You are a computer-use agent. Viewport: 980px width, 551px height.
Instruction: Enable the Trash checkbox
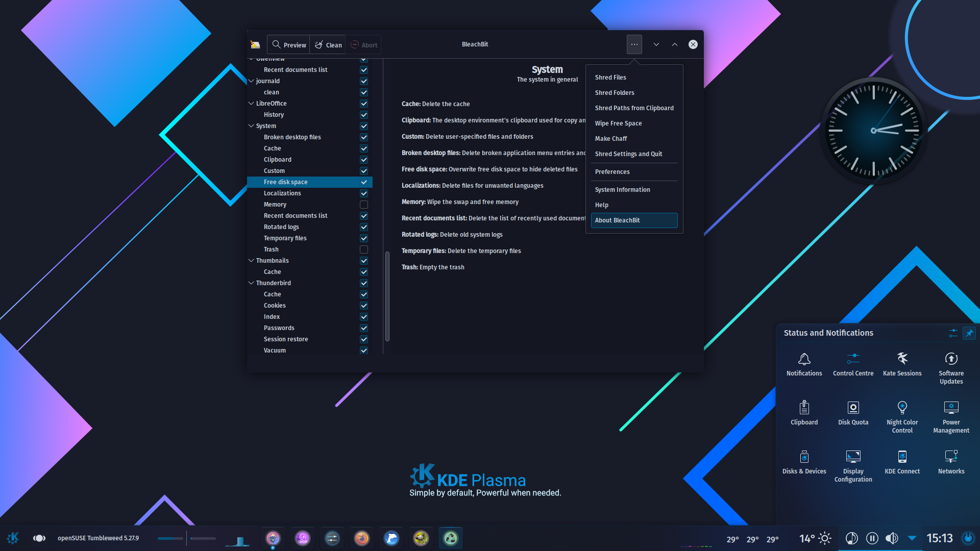point(364,249)
